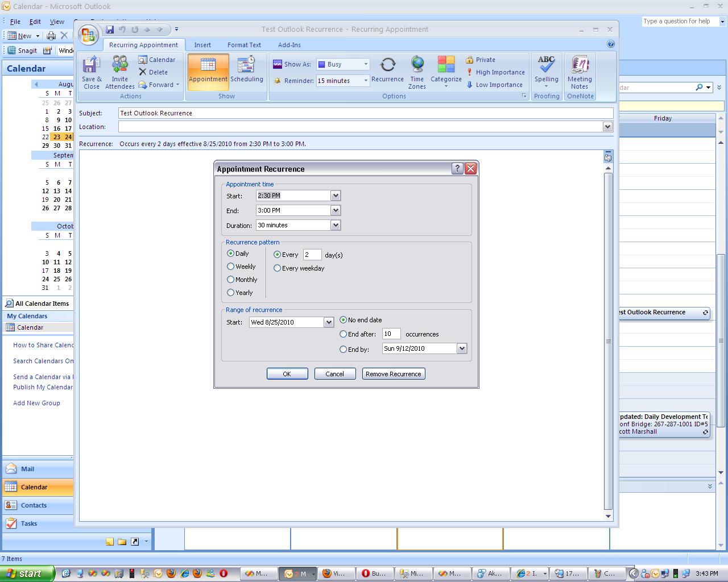The width and height of the screenshot is (728, 582).
Task: Run the Spelling check
Action: pyautogui.click(x=547, y=72)
